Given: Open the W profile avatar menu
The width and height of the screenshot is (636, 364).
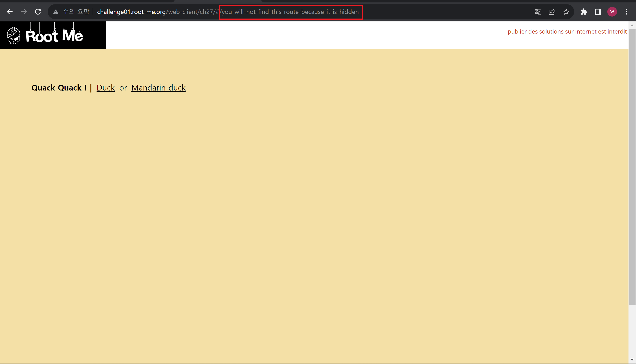Looking at the screenshot, I should (x=612, y=12).
